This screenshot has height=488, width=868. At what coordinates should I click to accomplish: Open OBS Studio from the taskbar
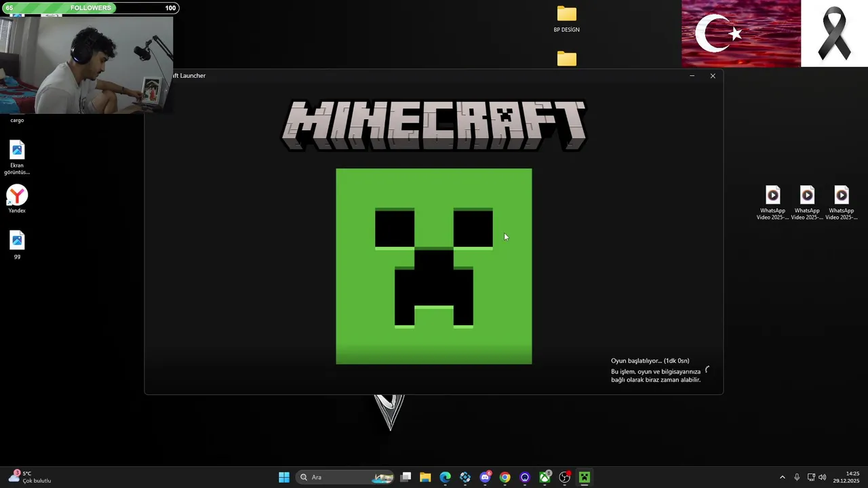[x=564, y=477]
